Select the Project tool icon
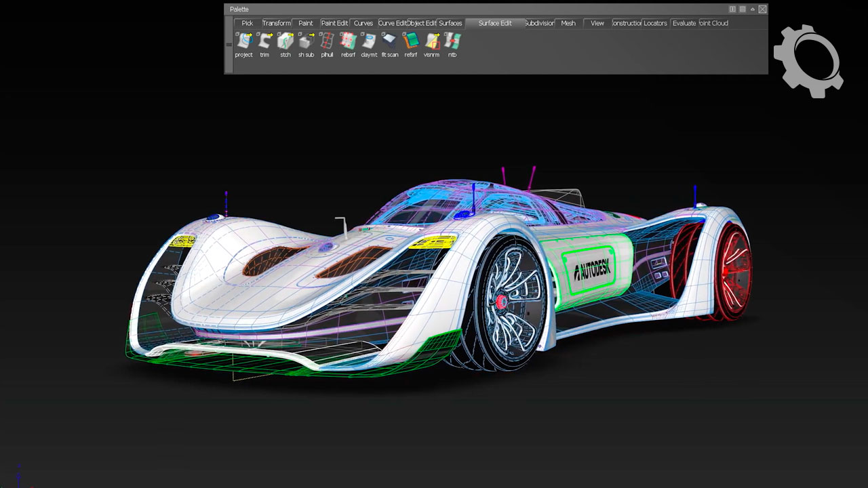868x488 pixels. coord(243,41)
